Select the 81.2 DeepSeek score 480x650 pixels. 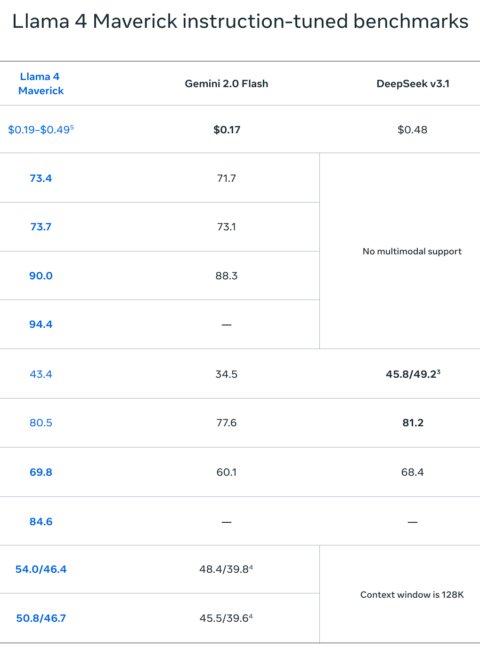[412, 423]
